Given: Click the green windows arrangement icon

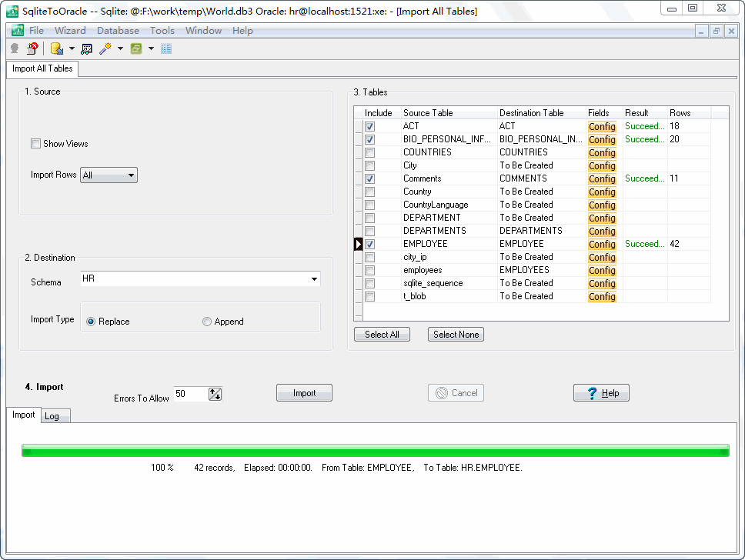Looking at the screenshot, I should 136,48.
